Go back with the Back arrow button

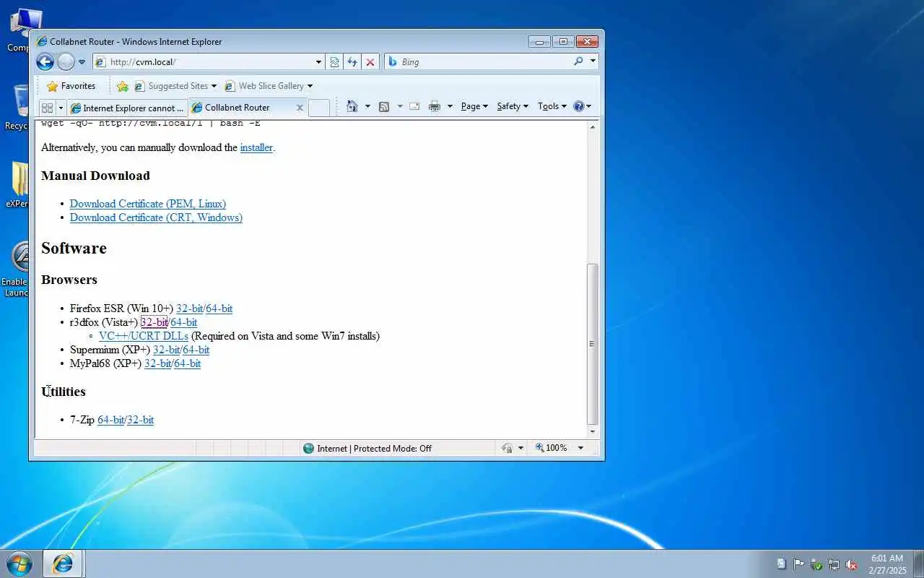[45, 62]
